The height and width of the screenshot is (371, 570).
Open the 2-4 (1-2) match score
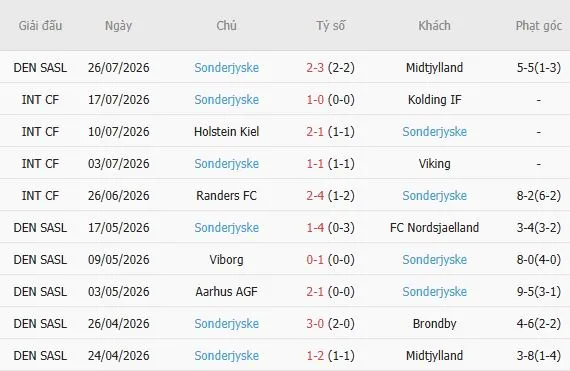[x=330, y=195]
